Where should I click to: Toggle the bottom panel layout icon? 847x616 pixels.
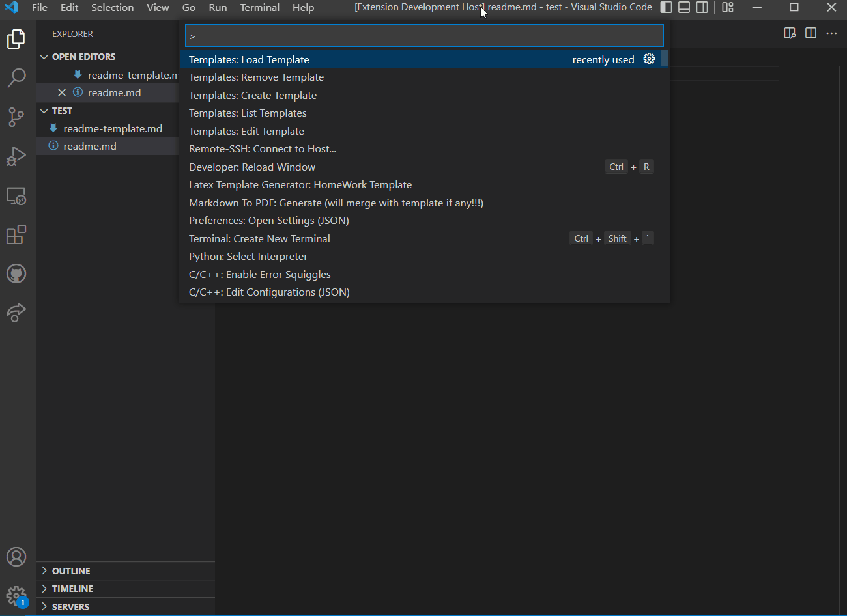[684, 7]
